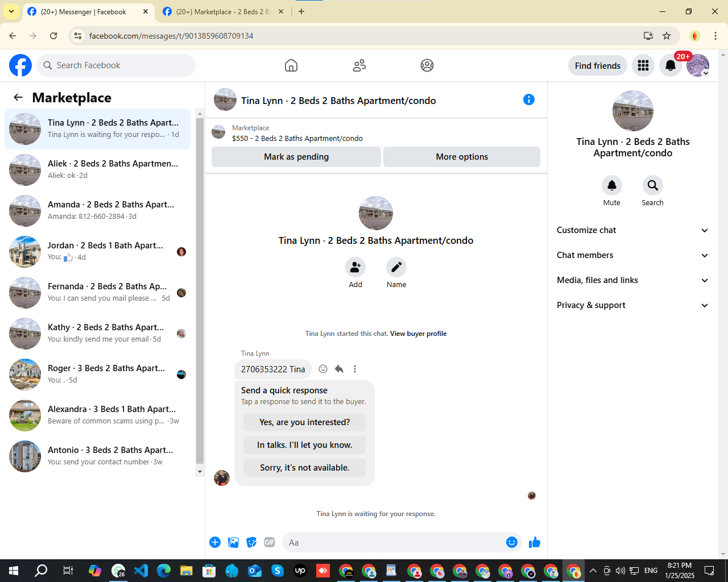This screenshot has height=582, width=728.
Task: Mute the Tina Lynn conversation
Action: point(612,185)
